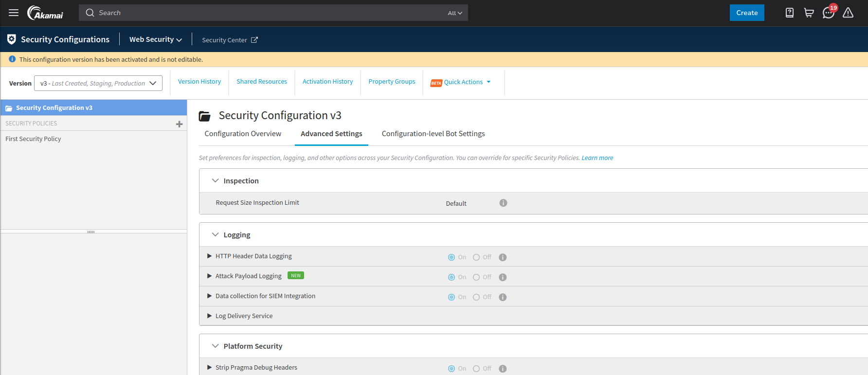Open the Web Security dropdown menu

point(156,39)
